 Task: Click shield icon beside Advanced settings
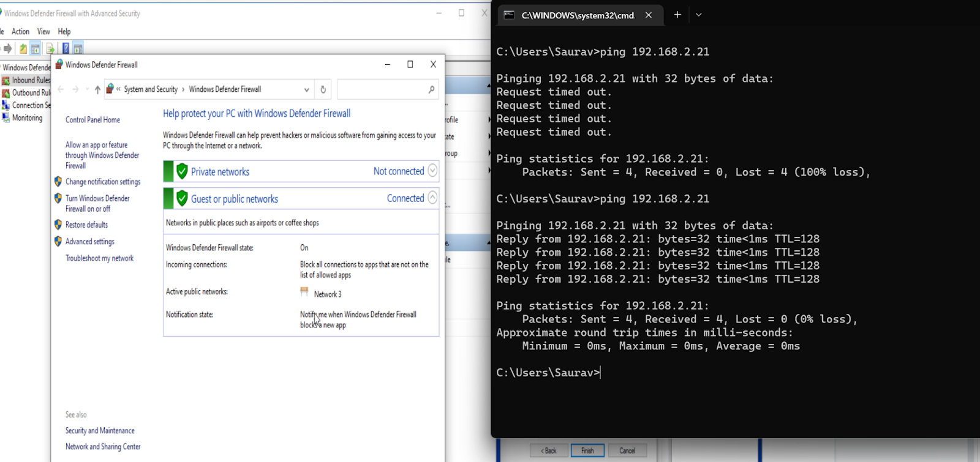pos(58,241)
